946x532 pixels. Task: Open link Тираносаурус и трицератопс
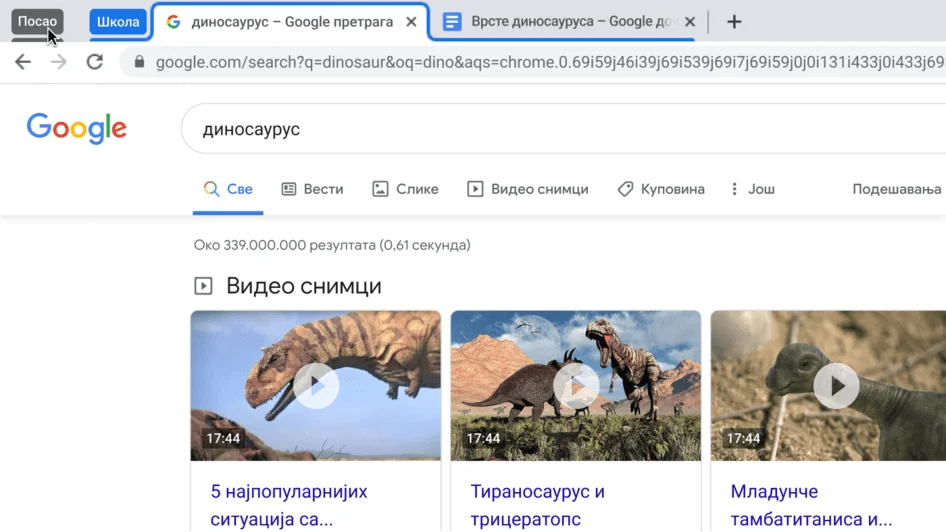click(x=538, y=505)
